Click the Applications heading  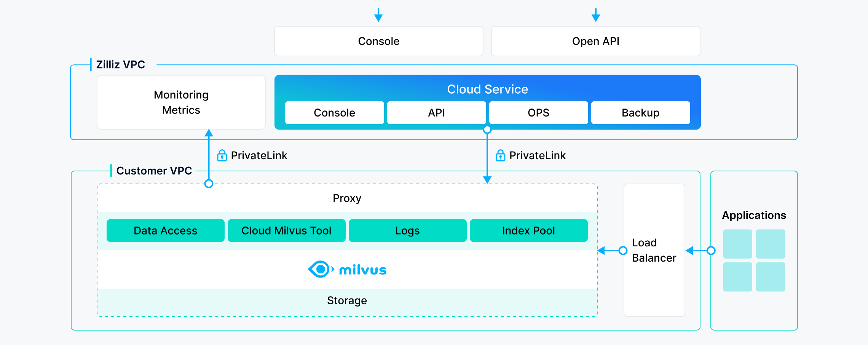point(754,215)
